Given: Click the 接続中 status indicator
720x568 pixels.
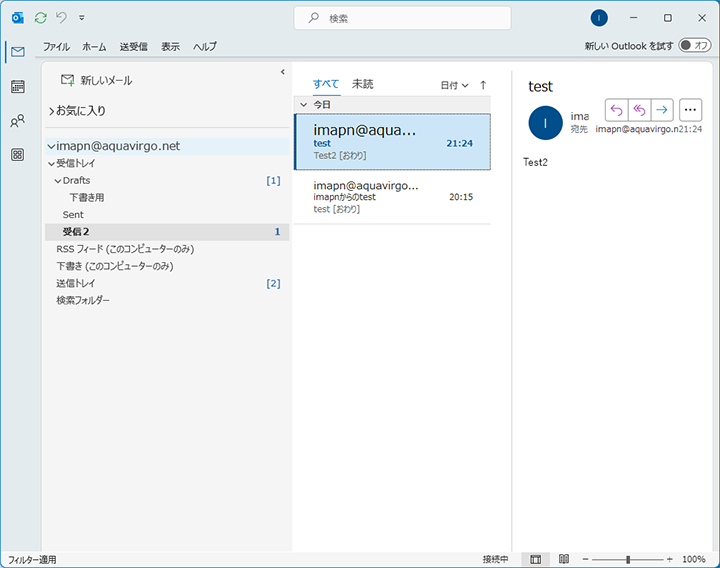Looking at the screenshot, I should tap(495, 559).
